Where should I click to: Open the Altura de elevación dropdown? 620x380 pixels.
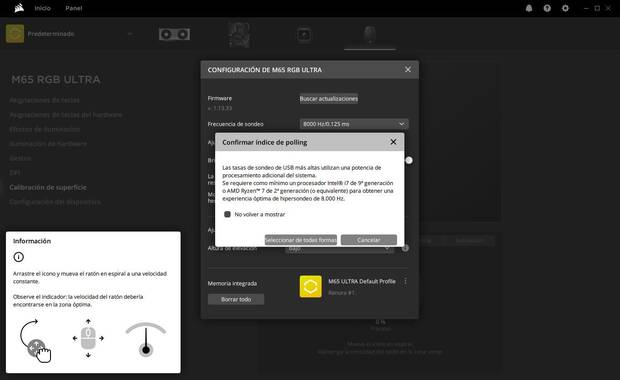[339, 249]
